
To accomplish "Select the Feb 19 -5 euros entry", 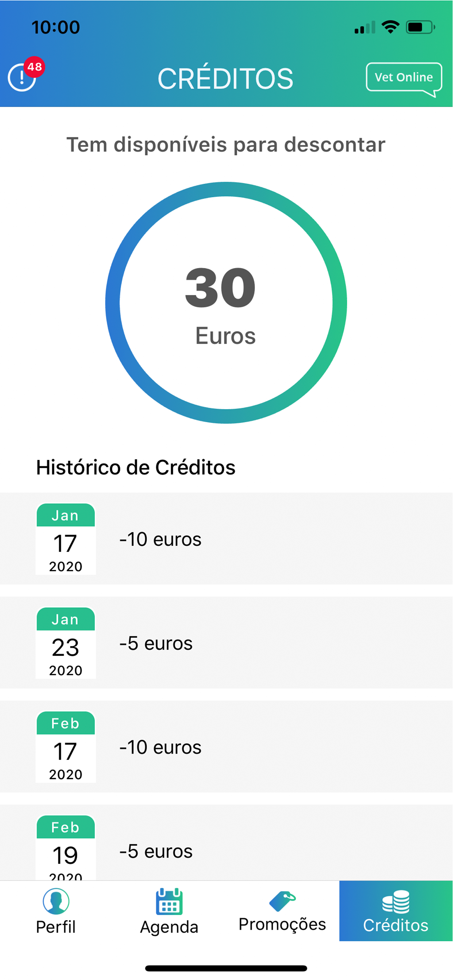I will [x=226, y=842].
